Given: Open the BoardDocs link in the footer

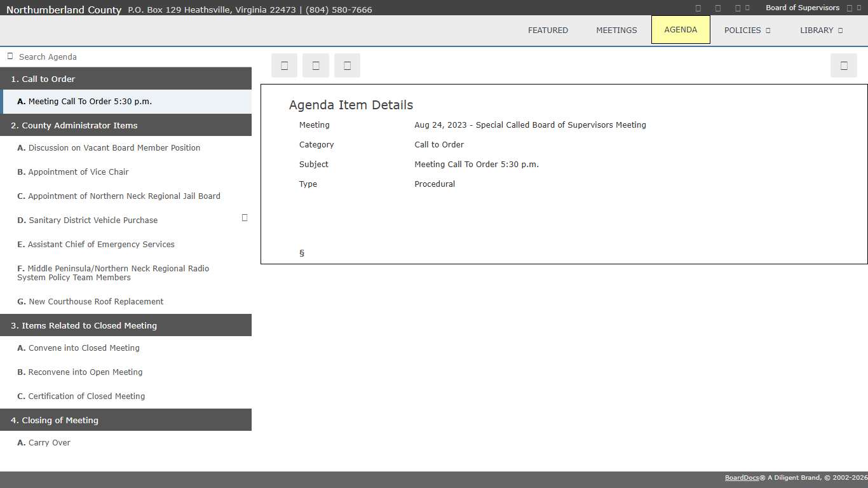Looking at the screenshot, I should [742, 477].
